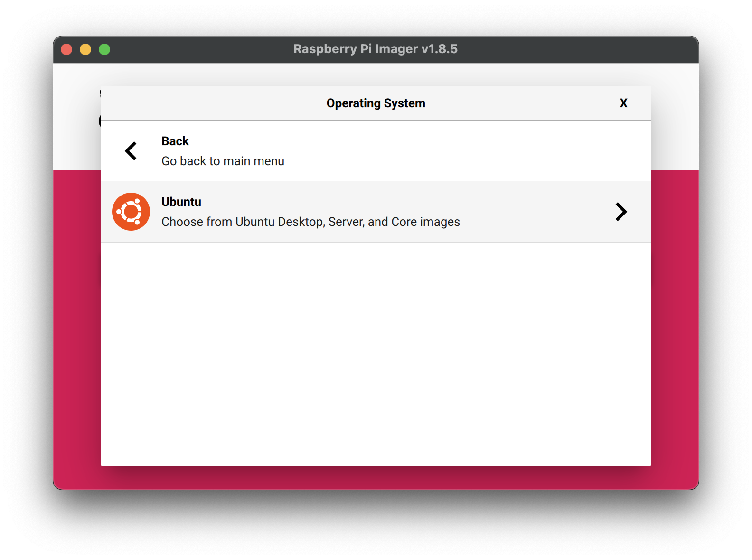Click 'Go back to main menu' text
This screenshot has height=560, width=752.
click(223, 161)
